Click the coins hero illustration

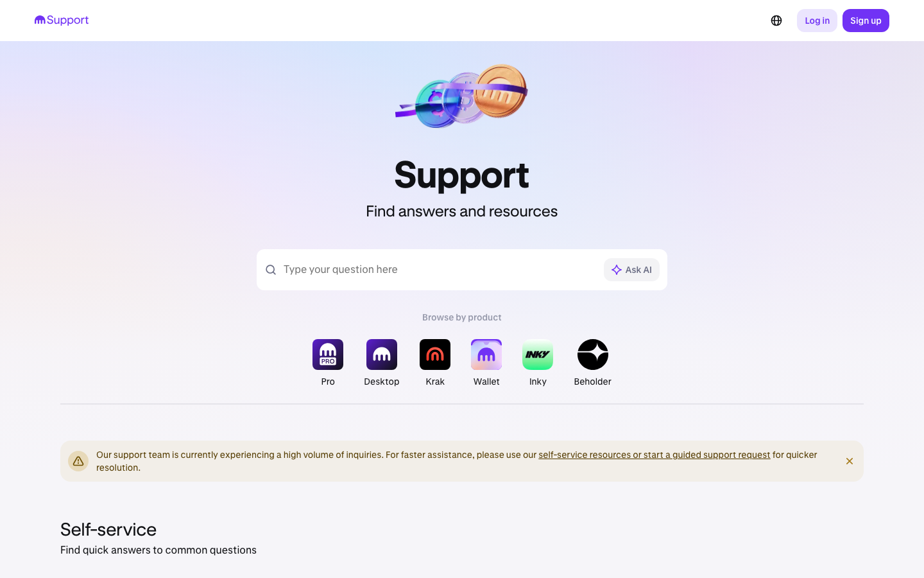pyautogui.click(x=462, y=96)
